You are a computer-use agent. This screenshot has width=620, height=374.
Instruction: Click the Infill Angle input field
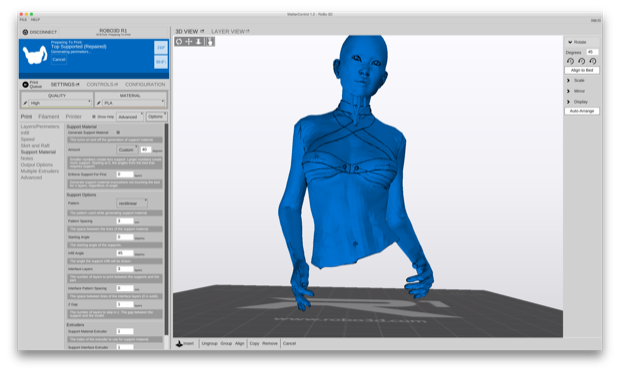[x=125, y=253]
